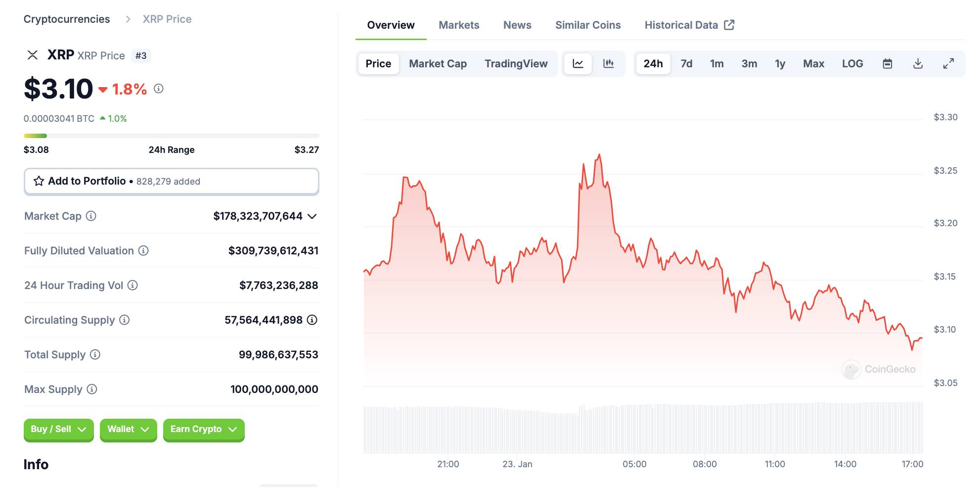The height and width of the screenshot is (487, 980).
Task: Select the 7d time range
Action: click(686, 63)
